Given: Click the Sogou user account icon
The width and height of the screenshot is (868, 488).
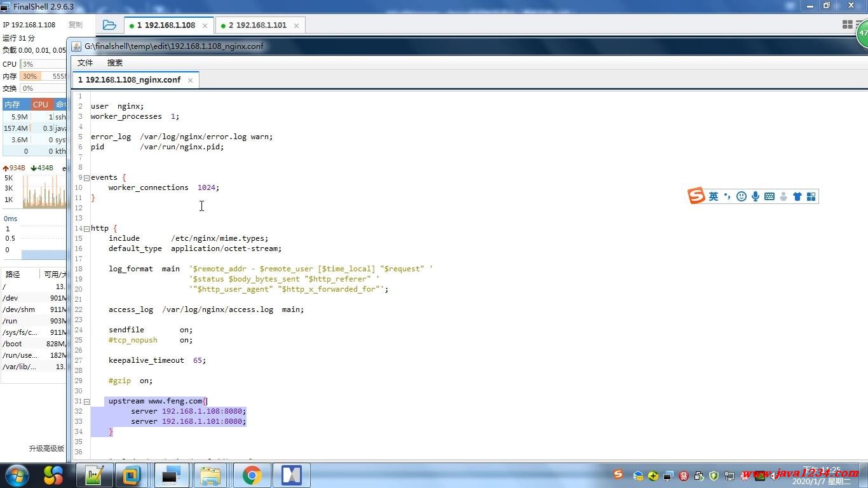Looking at the screenshot, I should 783,196.
